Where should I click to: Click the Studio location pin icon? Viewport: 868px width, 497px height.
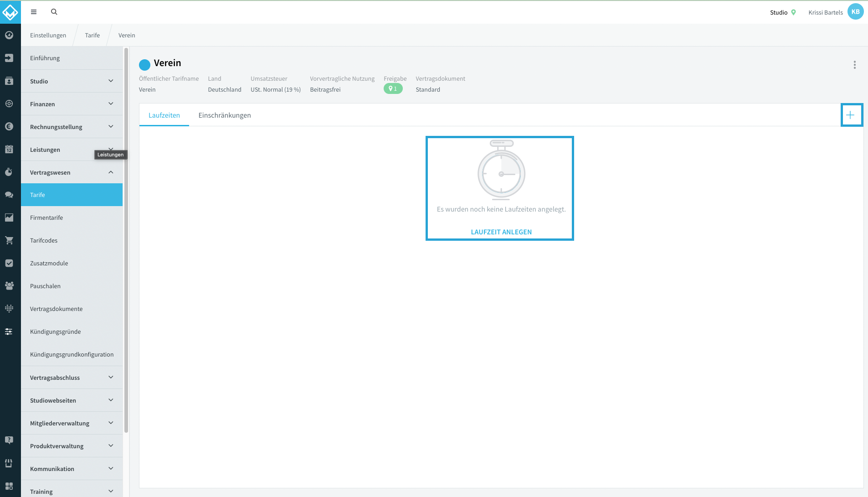coord(794,12)
